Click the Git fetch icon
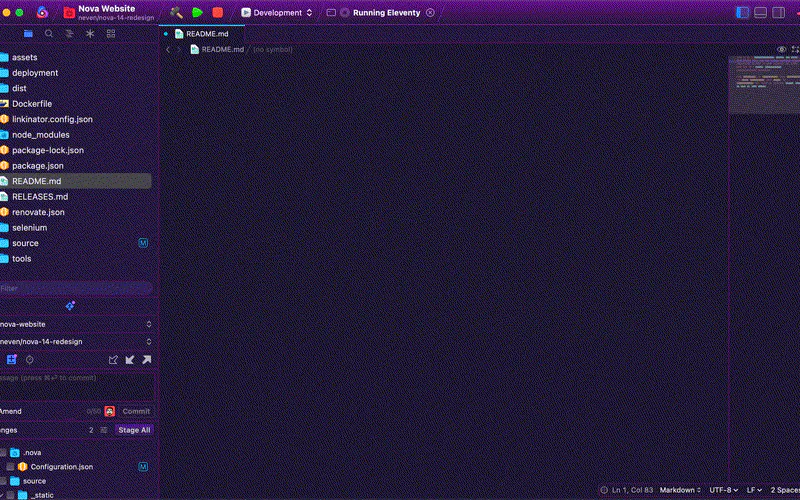The width and height of the screenshot is (800, 500). (113, 360)
